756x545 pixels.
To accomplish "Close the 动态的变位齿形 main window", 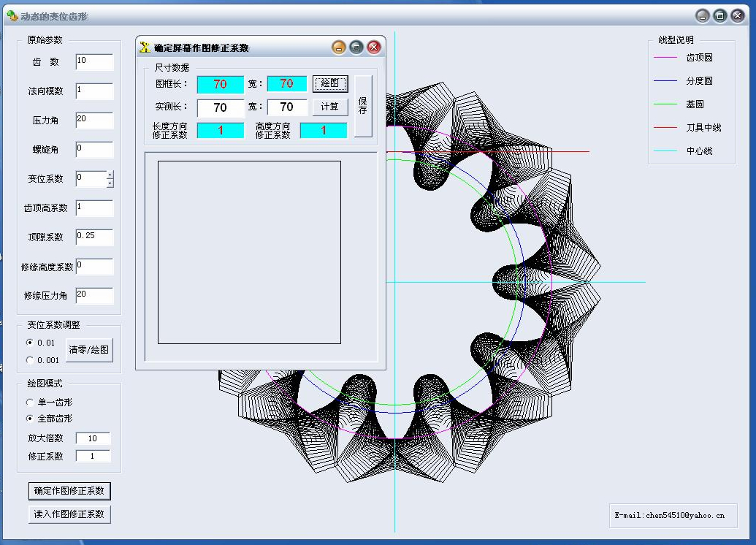I will [737, 16].
